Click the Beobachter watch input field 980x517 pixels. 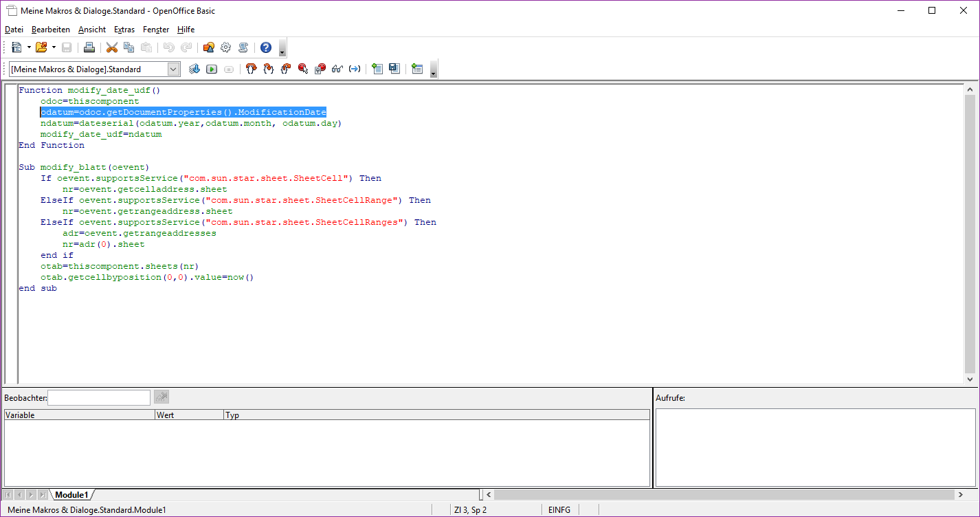point(99,397)
